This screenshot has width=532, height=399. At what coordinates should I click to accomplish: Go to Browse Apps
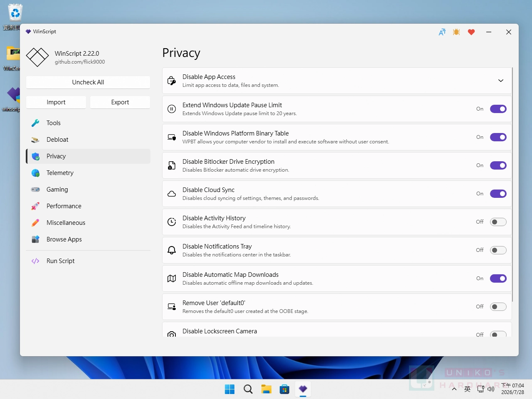pos(88,239)
